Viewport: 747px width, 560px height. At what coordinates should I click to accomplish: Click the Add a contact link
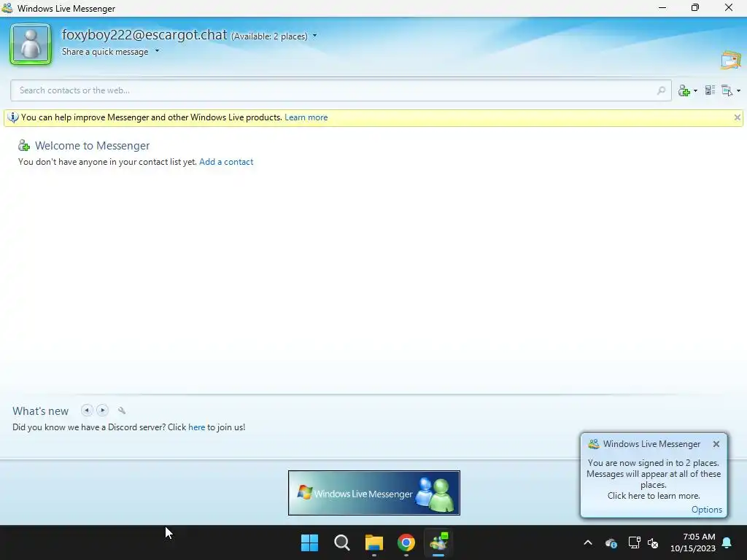point(226,162)
